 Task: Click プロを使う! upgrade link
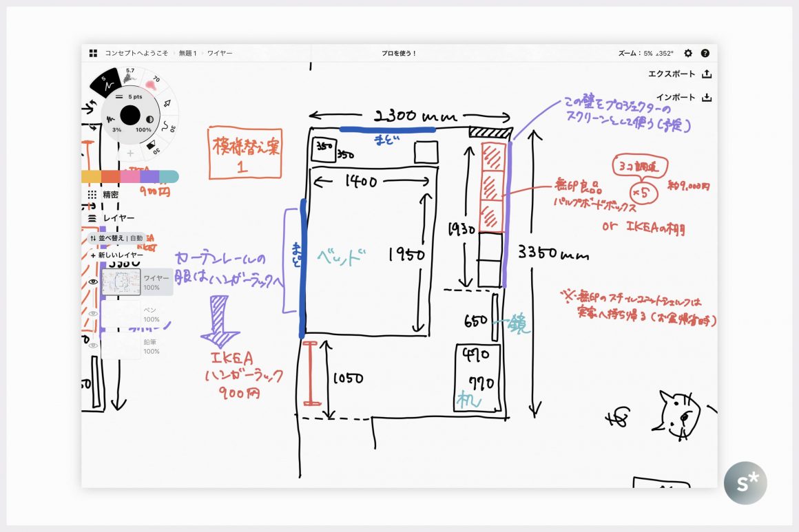[399, 53]
